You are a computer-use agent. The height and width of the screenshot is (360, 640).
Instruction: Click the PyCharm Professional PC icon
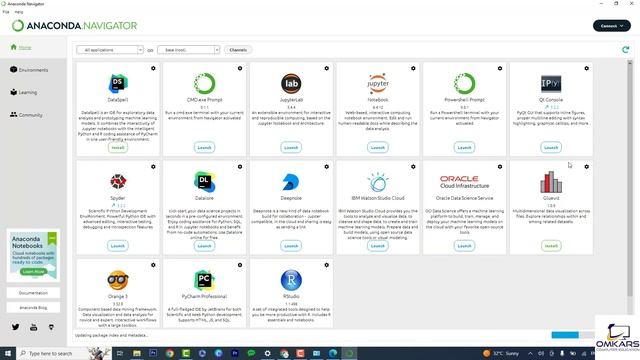coord(204,280)
